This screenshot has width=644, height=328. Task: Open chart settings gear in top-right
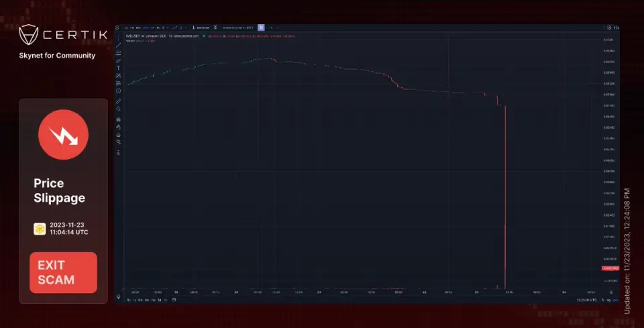pyautogui.click(x=609, y=28)
